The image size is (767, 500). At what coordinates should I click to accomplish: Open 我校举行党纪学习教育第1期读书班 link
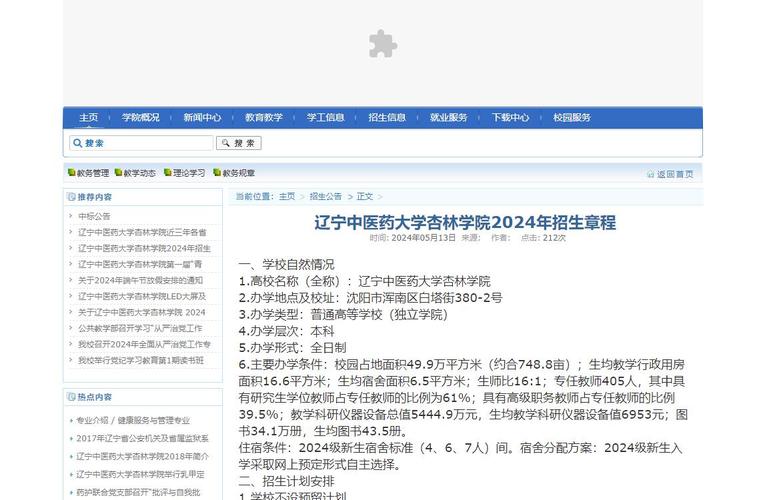point(141,361)
